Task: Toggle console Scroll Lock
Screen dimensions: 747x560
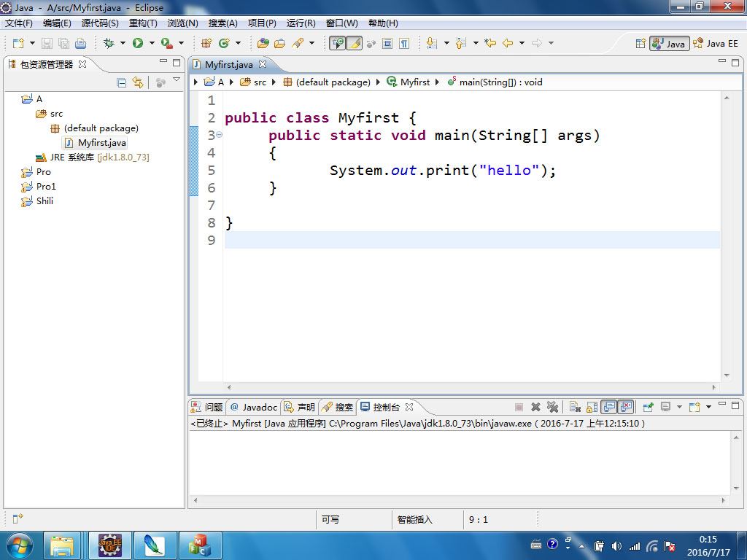Action: coord(592,407)
